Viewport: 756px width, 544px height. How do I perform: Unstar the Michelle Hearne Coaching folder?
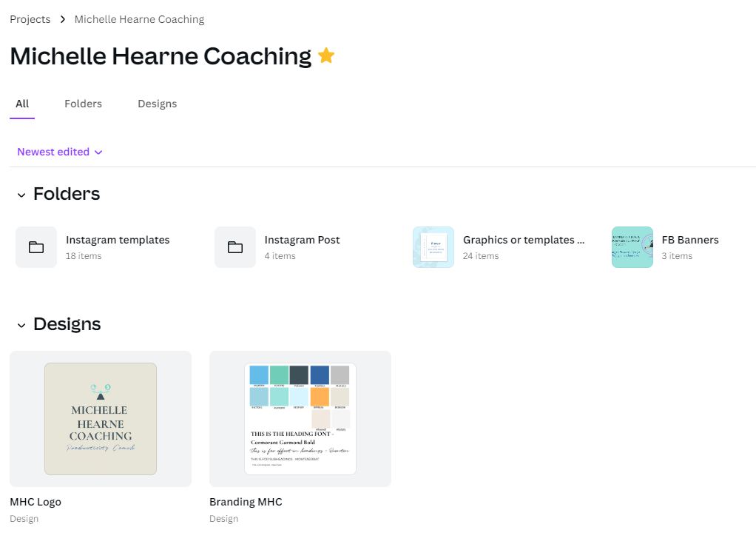click(x=326, y=56)
